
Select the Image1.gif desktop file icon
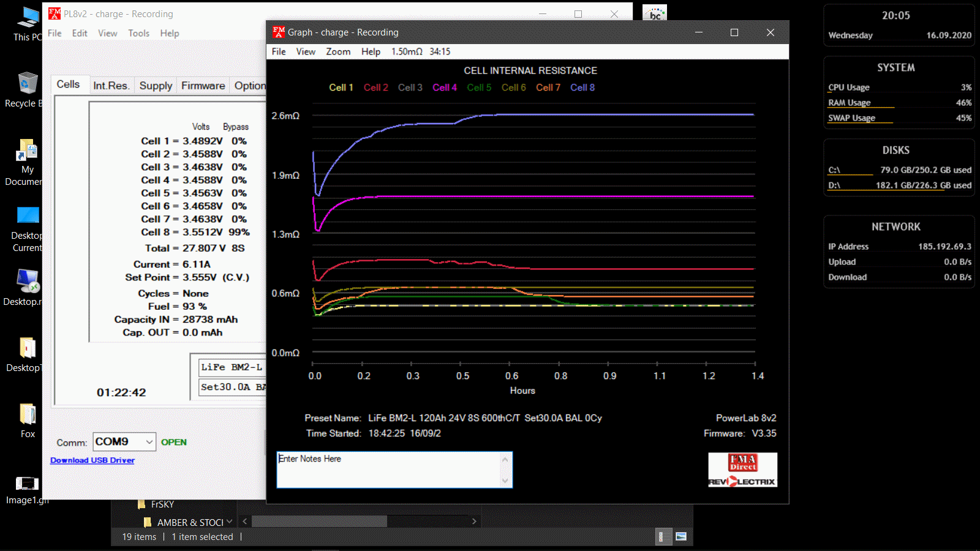tap(27, 484)
